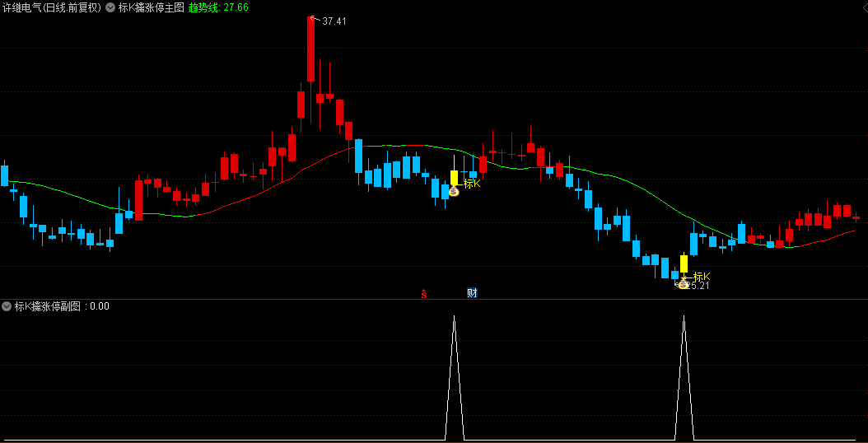Click the second white signal spike in the sub-chart
This screenshot has height=443, width=868.
[684, 378]
